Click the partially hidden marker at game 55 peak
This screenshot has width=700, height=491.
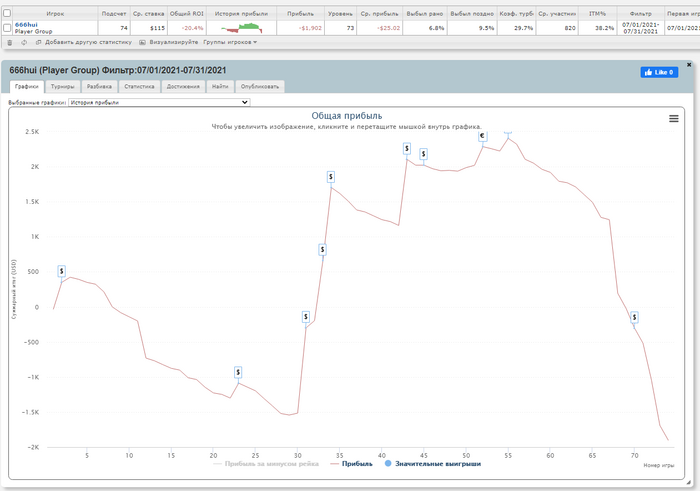508,133
